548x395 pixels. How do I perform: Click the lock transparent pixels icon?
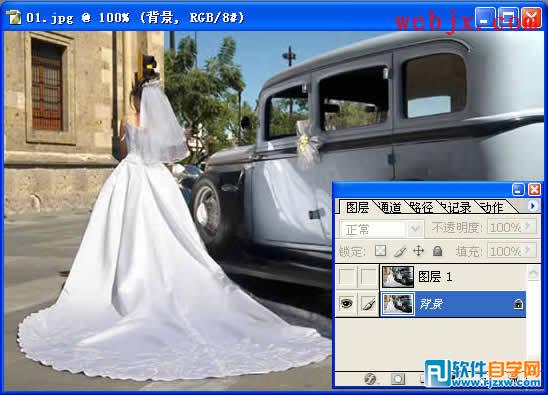pyautogui.click(x=381, y=251)
